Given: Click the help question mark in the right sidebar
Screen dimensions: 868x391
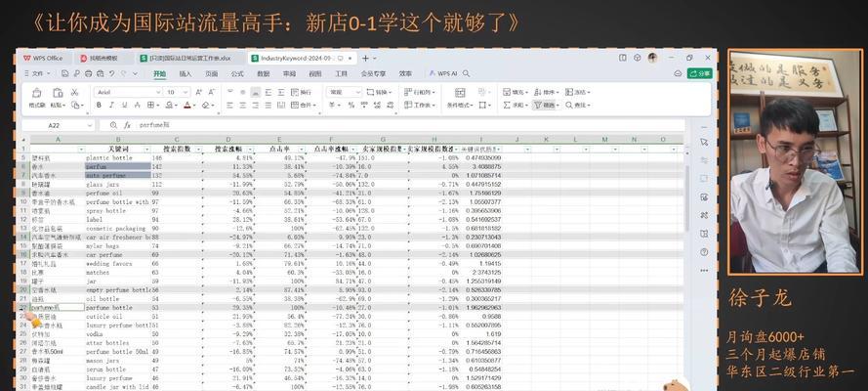Looking at the screenshot, I should coord(704,251).
